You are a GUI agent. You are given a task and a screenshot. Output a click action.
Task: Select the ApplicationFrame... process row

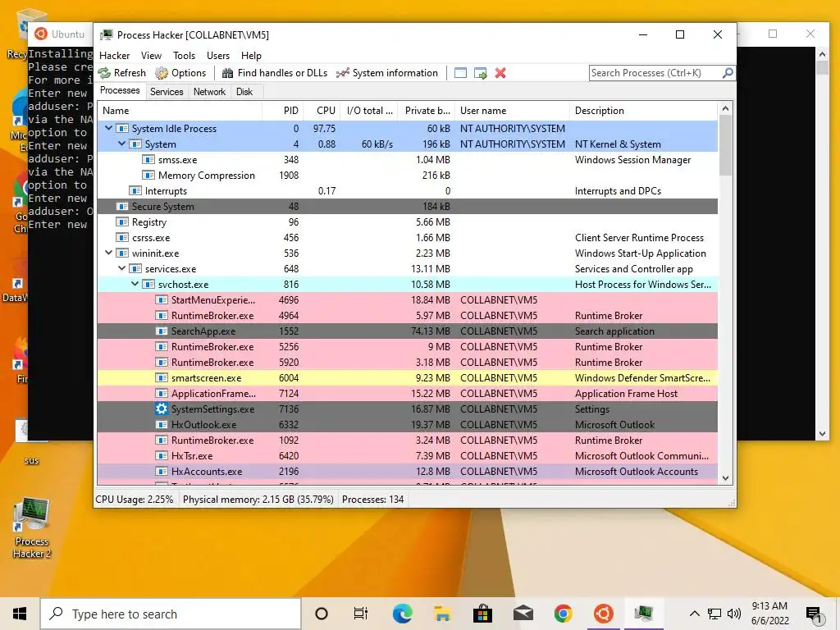pyautogui.click(x=407, y=393)
